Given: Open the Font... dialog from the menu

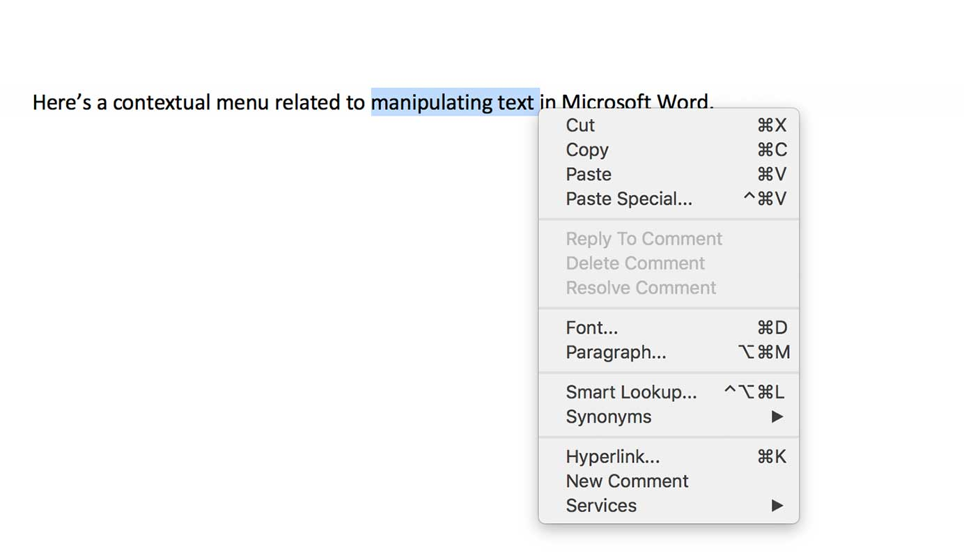Looking at the screenshot, I should (591, 328).
